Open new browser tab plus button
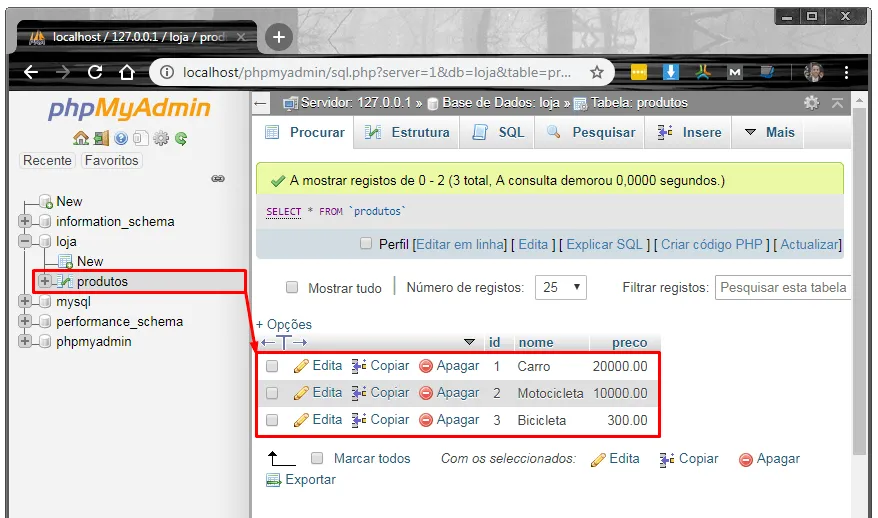878x518 pixels. [x=278, y=37]
